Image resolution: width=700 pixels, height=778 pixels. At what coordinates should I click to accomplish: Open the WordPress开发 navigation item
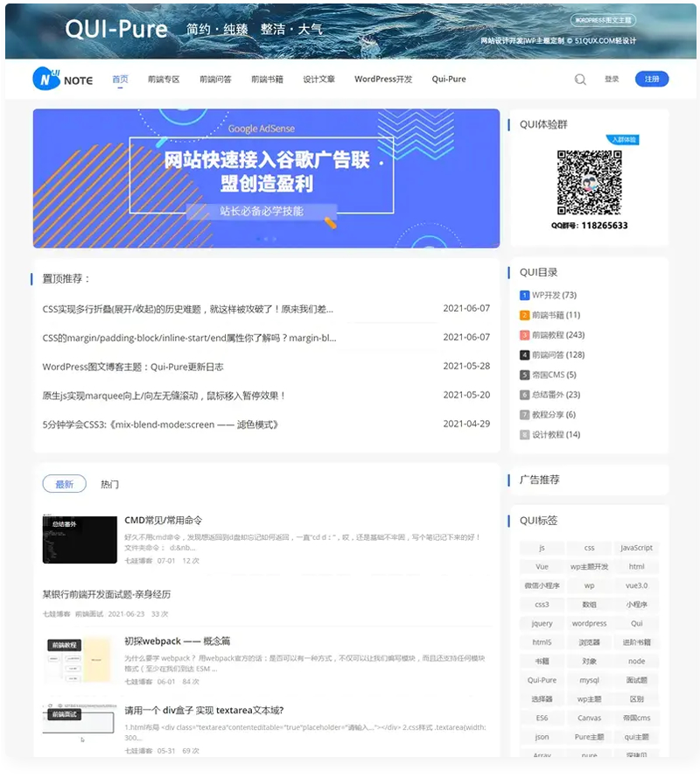coord(382,79)
